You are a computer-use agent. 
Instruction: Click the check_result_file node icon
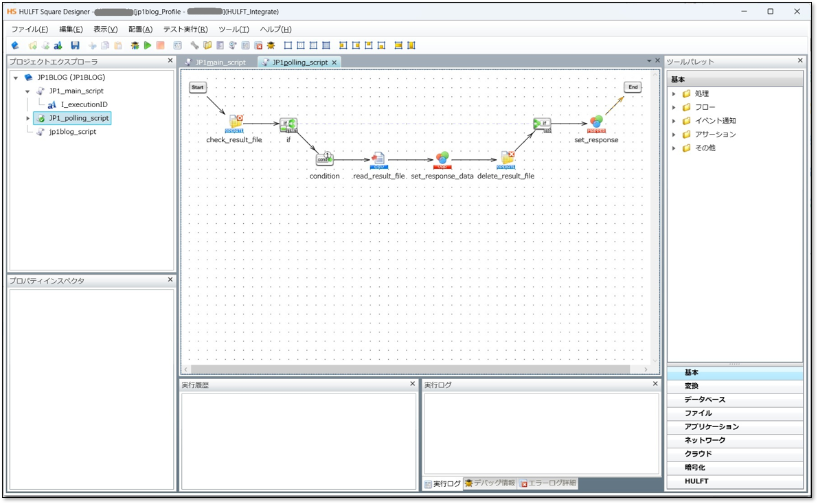tap(235, 124)
